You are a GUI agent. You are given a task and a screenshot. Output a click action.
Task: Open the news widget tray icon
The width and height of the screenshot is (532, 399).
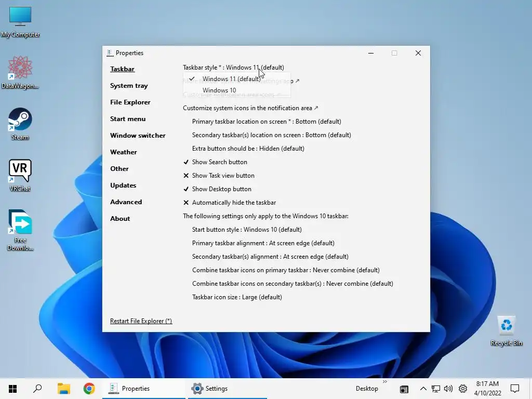pos(404,389)
